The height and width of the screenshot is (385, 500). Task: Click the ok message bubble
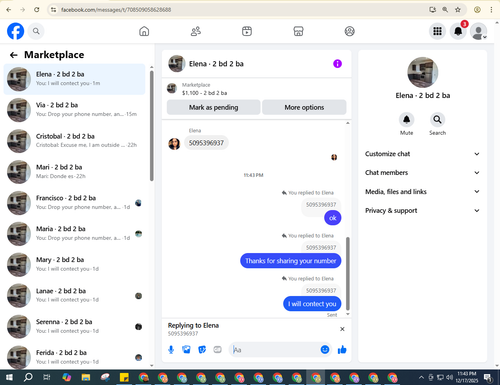tap(333, 218)
